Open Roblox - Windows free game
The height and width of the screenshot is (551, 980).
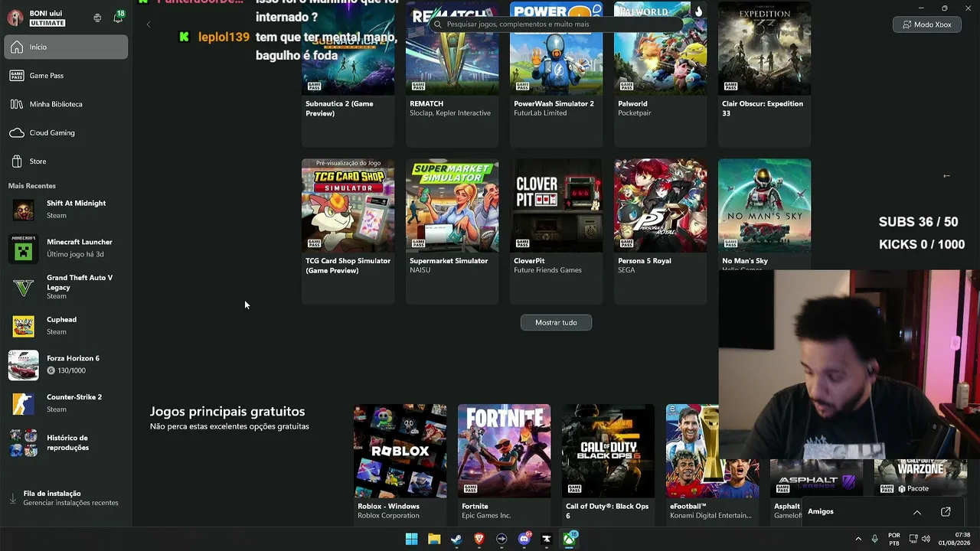[400, 464]
